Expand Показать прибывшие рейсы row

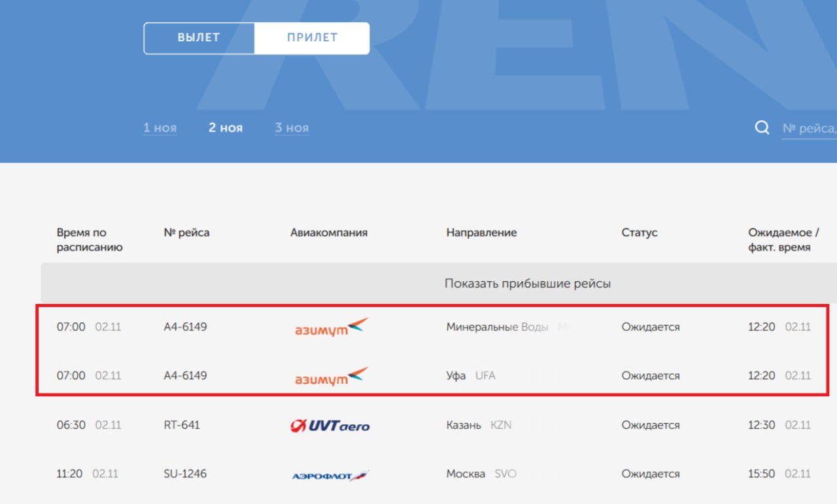[527, 284]
